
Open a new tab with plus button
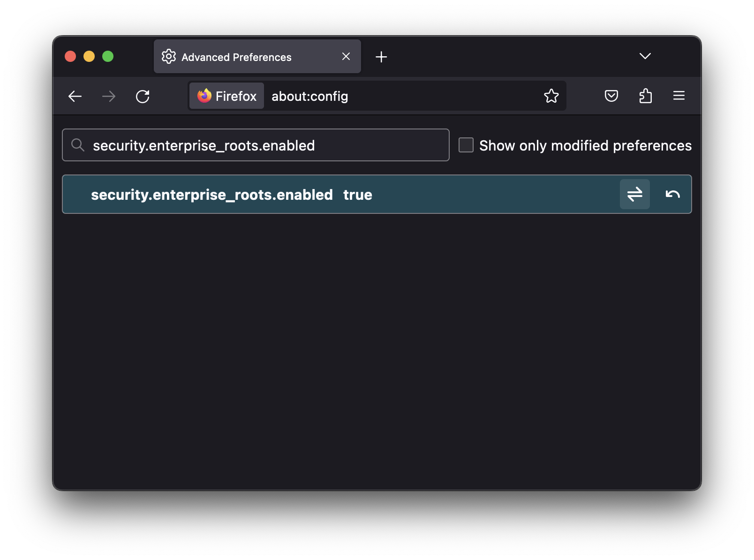[381, 56]
